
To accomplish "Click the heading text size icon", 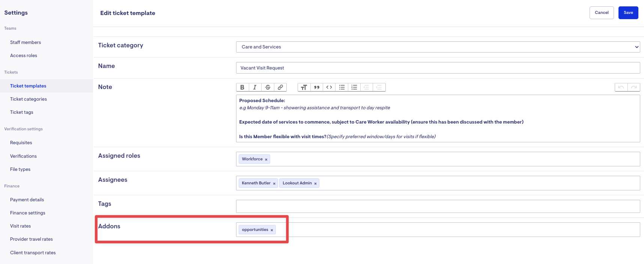I will (x=304, y=87).
